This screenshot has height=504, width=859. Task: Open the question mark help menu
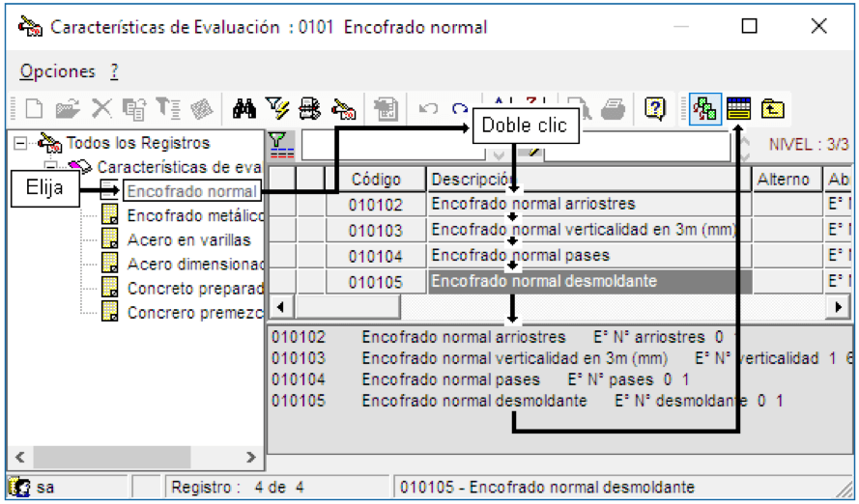pyautogui.click(x=114, y=71)
